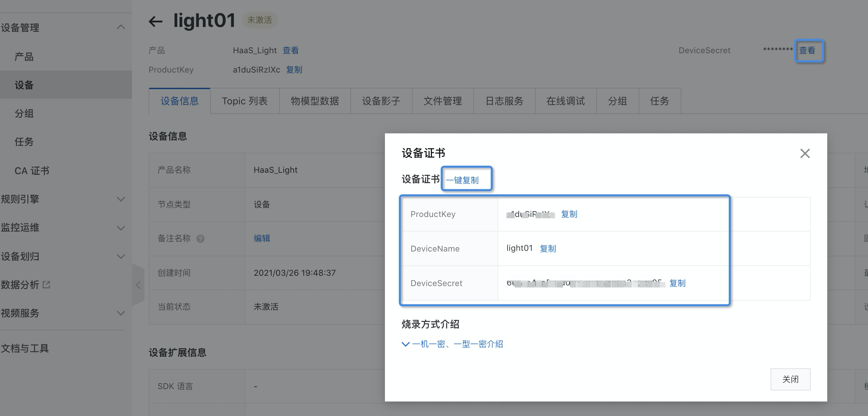Image resolution: width=868 pixels, height=416 pixels.
Task: Click 一键复制 in the certificate dialog
Action: tap(462, 180)
